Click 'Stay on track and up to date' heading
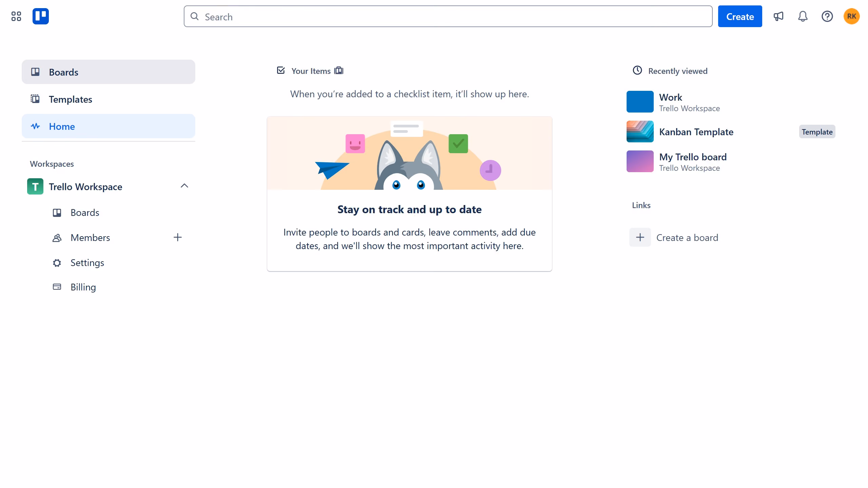868x488 pixels. point(409,209)
